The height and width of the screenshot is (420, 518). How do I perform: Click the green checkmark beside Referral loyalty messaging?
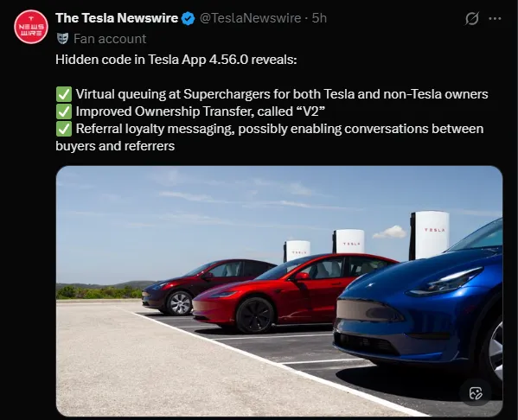64,129
